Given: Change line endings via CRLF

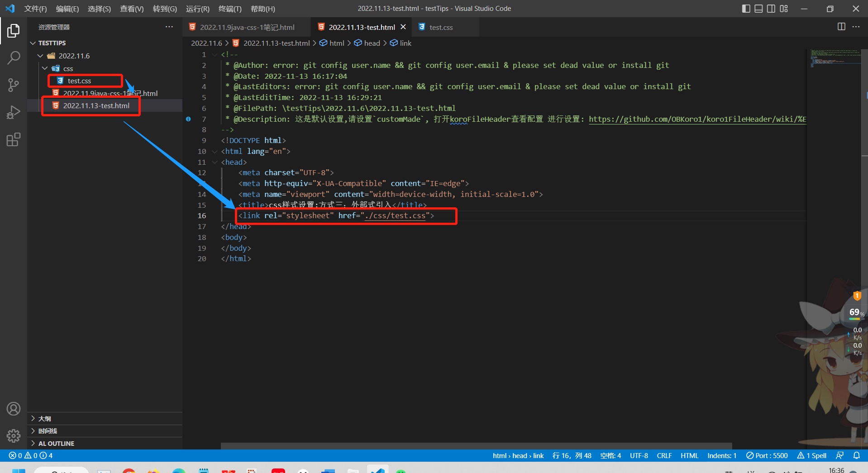Looking at the screenshot, I should coord(664,455).
